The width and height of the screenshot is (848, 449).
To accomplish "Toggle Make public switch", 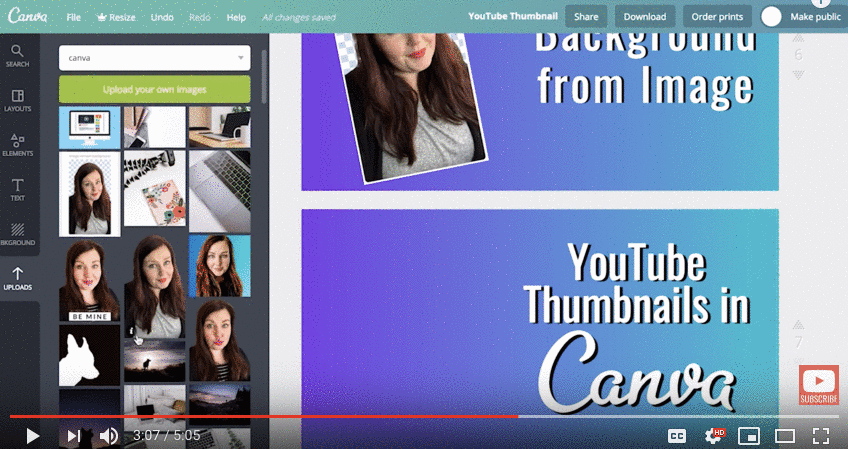I will 771,17.
